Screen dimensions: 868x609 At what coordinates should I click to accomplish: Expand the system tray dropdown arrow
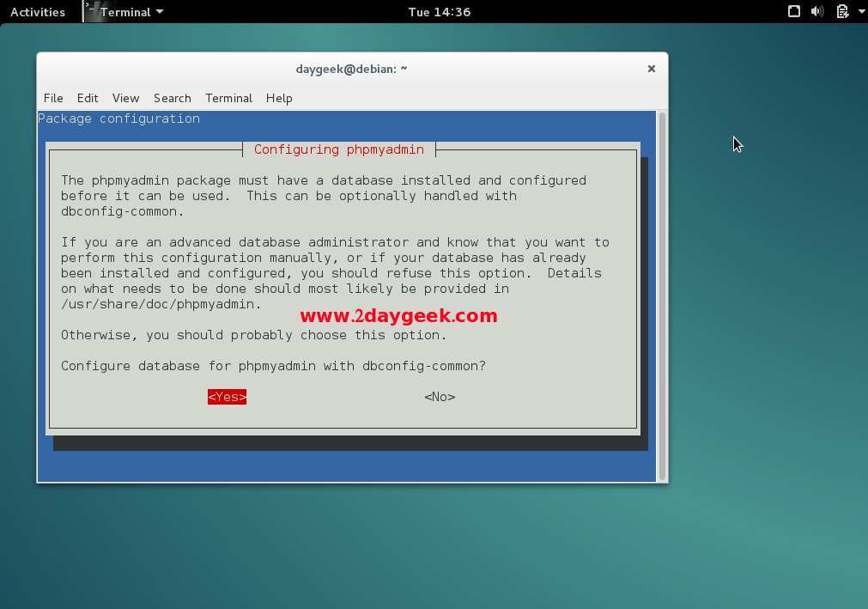tap(862, 11)
